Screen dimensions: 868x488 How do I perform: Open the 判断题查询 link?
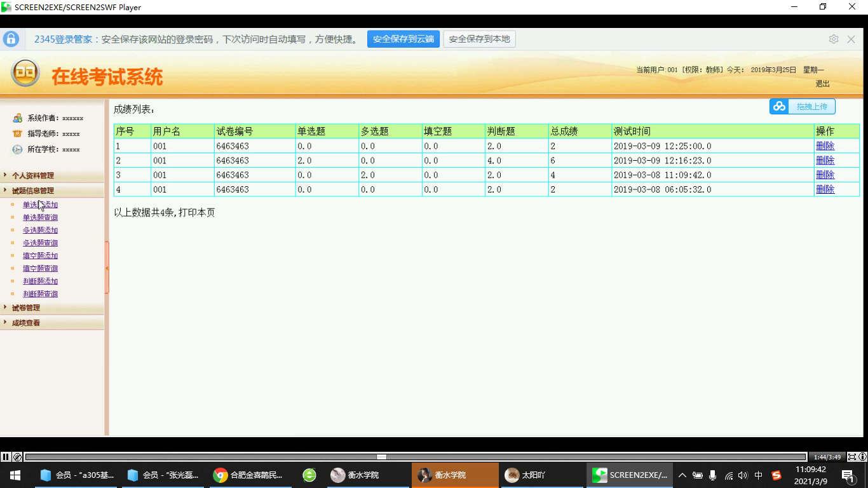pyautogui.click(x=40, y=294)
